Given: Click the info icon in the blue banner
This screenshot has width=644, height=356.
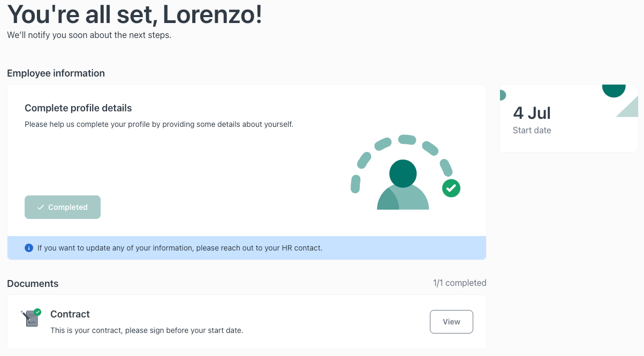Looking at the screenshot, I should pos(28,247).
